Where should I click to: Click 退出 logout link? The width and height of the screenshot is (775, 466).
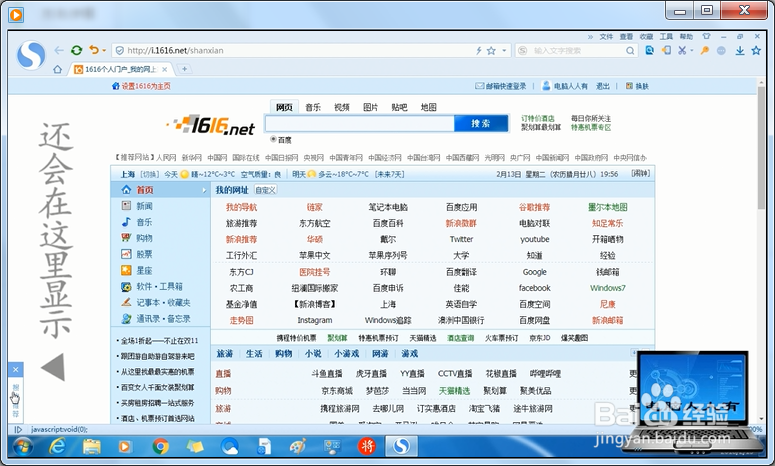click(603, 86)
